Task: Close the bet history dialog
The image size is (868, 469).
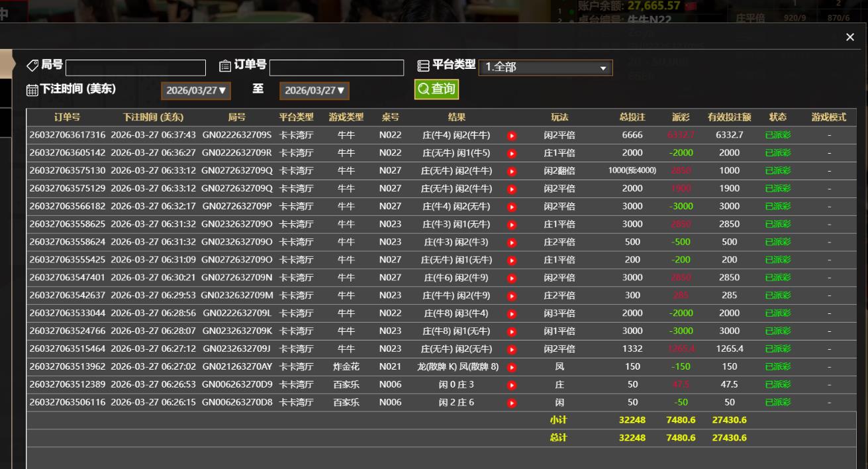Action: point(850,38)
